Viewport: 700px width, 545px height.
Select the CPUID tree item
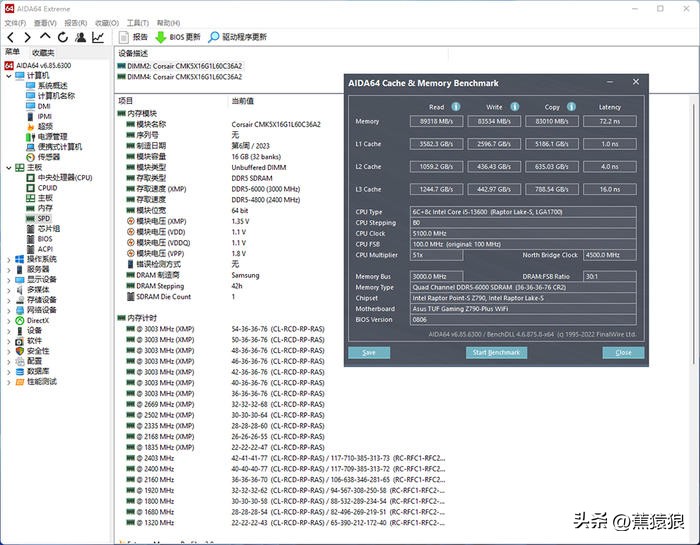pyautogui.click(x=42, y=188)
